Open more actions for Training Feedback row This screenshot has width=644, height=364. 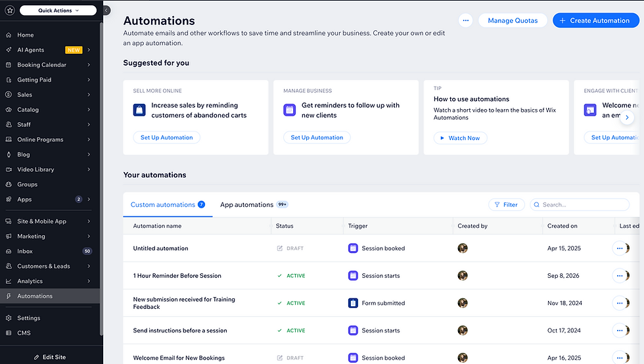tap(619, 303)
